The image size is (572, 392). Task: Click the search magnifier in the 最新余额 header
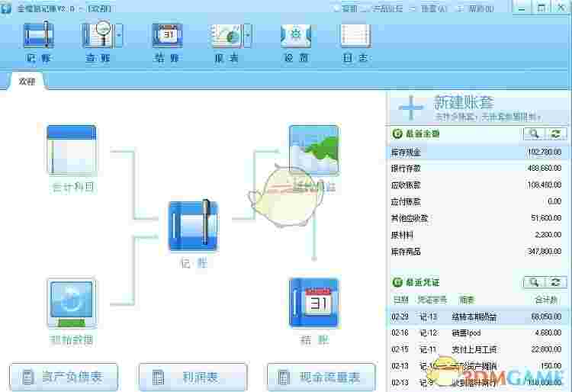click(534, 133)
